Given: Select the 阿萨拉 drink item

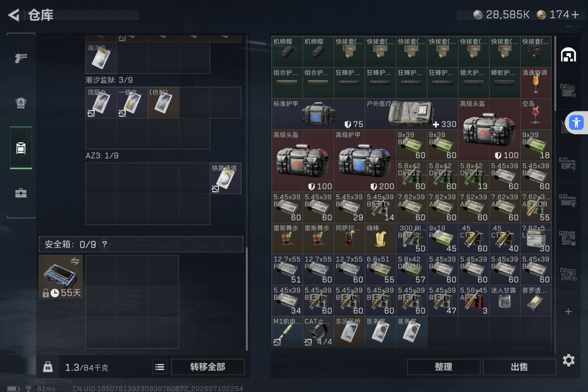Looking at the screenshot, I should point(349,238).
